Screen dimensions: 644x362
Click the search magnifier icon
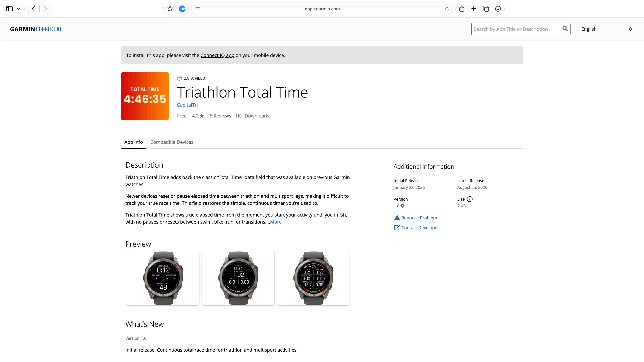click(x=565, y=29)
